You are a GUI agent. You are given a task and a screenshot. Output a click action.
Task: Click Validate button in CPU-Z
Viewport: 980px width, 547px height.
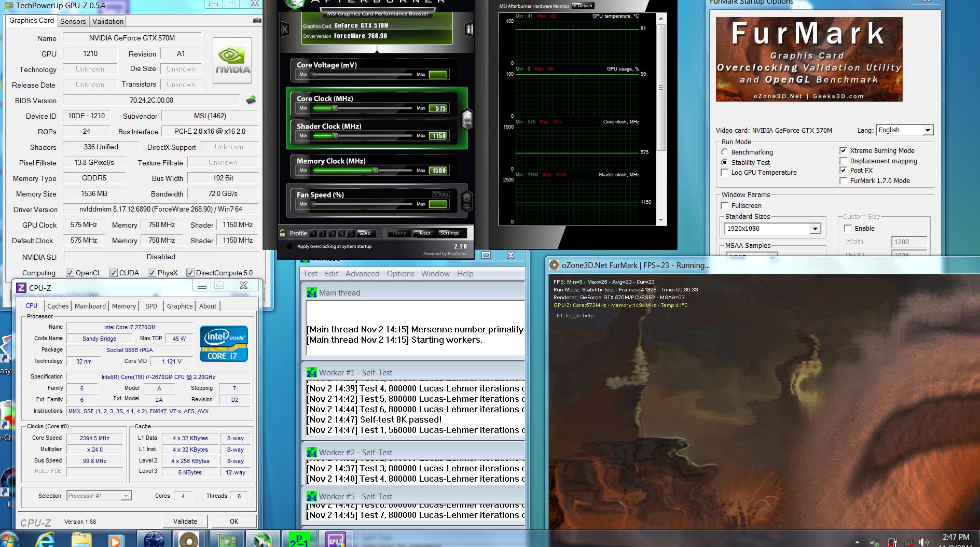pyautogui.click(x=185, y=521)
